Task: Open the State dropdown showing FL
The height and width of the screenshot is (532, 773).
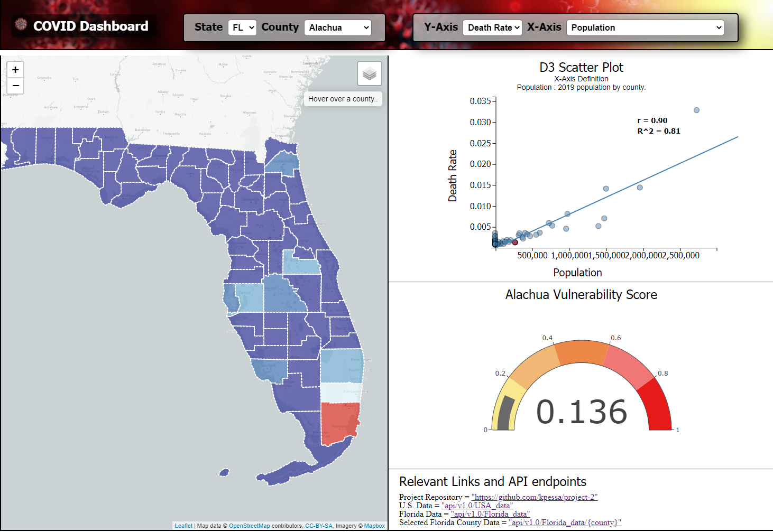Action: (242, 27)
